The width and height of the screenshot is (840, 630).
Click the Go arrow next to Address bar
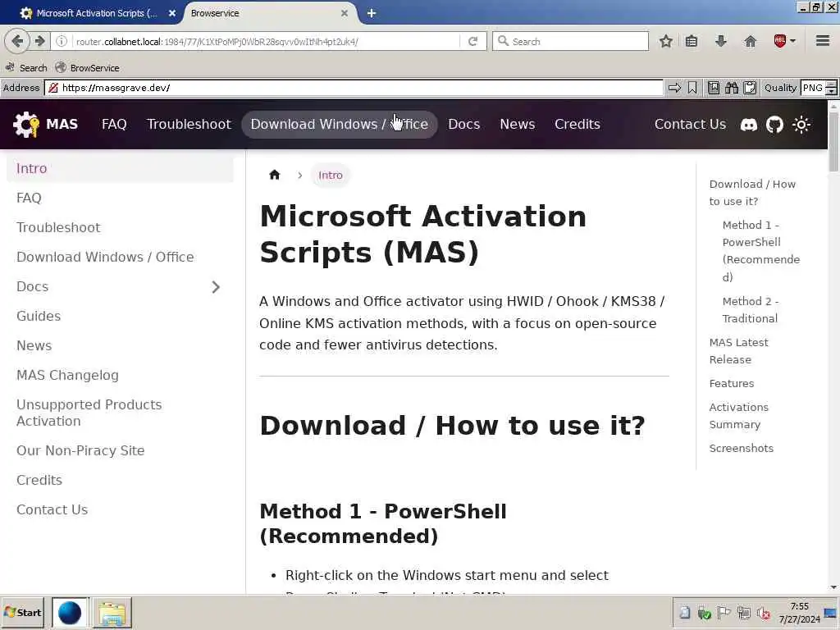click(674, 88)
